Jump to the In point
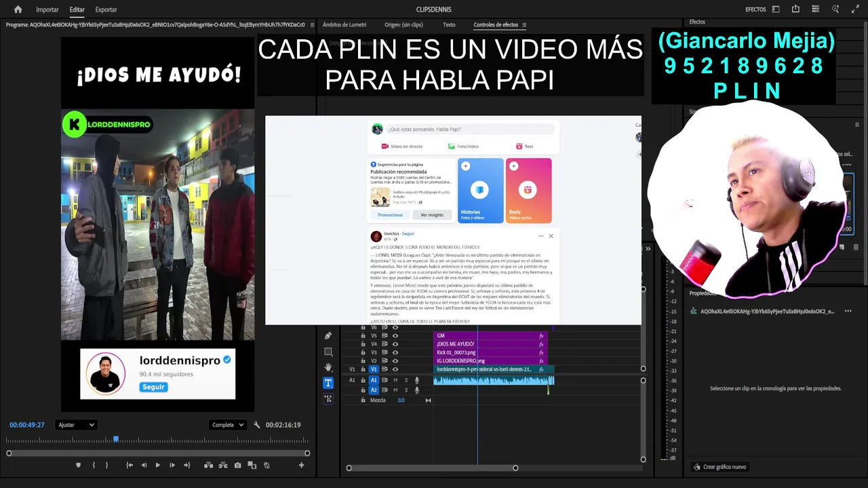Screen dimensions: 868x488 [130, 465]
